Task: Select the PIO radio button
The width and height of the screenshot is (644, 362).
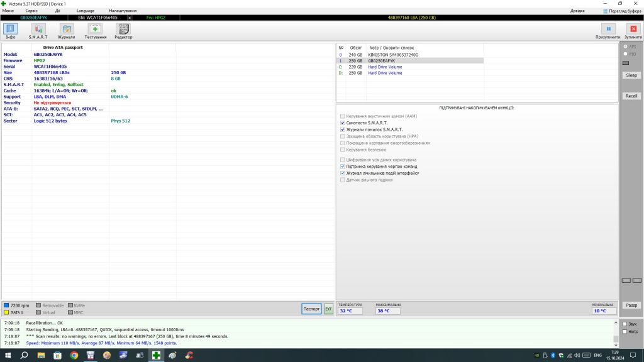Action: pyautogui.click(x=626, y=54)
